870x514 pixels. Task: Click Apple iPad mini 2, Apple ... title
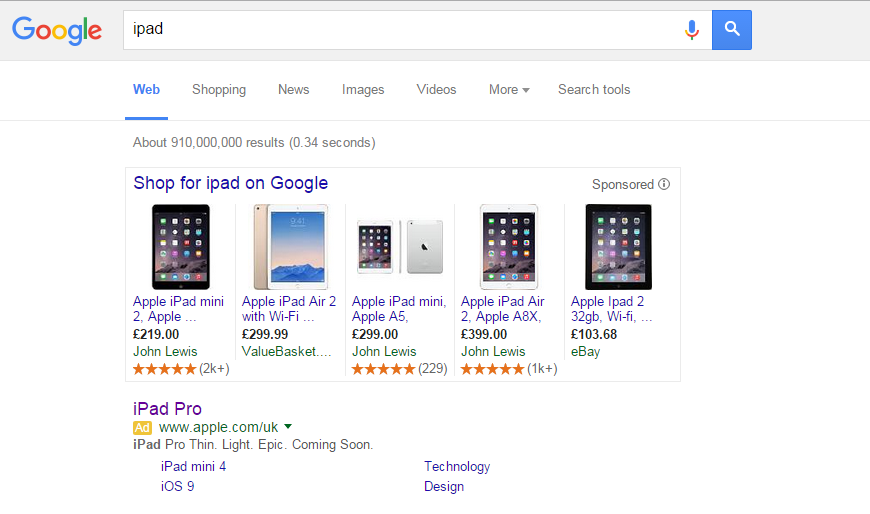pos(178,309)
